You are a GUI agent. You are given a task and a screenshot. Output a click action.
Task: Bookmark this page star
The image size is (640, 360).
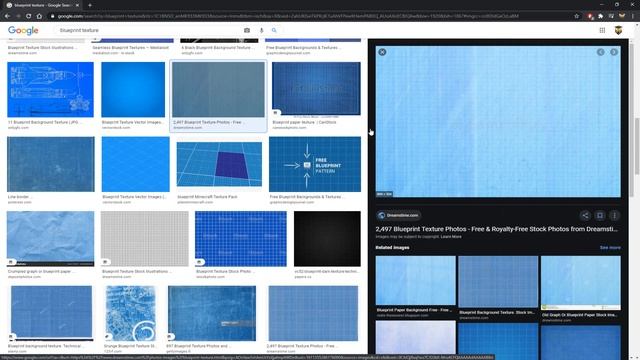click(576, 16)
